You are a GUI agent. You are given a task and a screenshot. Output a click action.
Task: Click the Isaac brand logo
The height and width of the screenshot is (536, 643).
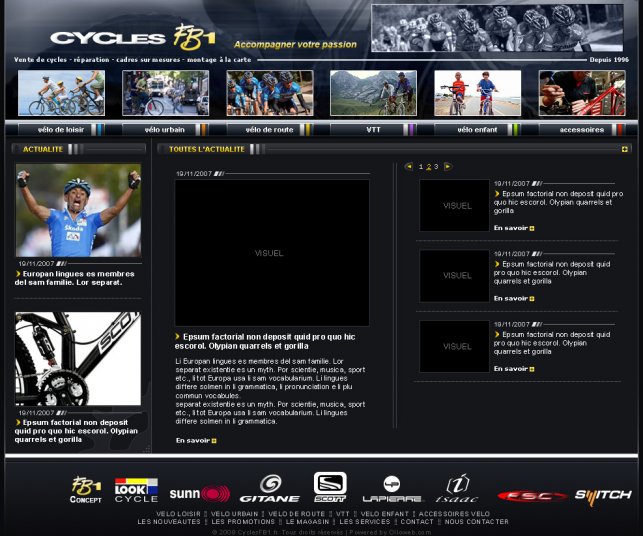pos(456,489)
